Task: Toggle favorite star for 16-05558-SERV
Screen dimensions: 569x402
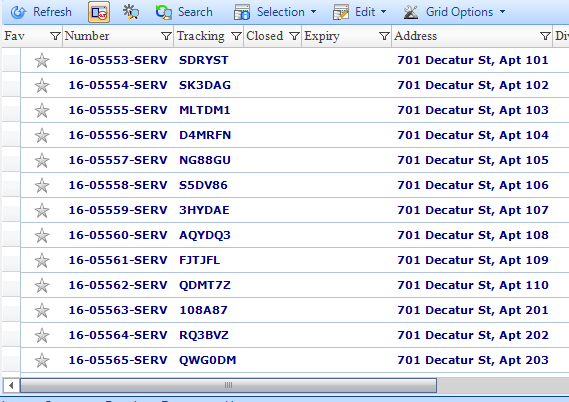Action: click(x=42, y=185)
